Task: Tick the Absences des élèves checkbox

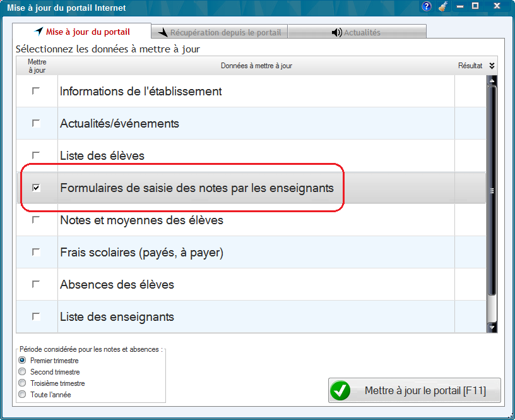Action: (x=36, y=284)
